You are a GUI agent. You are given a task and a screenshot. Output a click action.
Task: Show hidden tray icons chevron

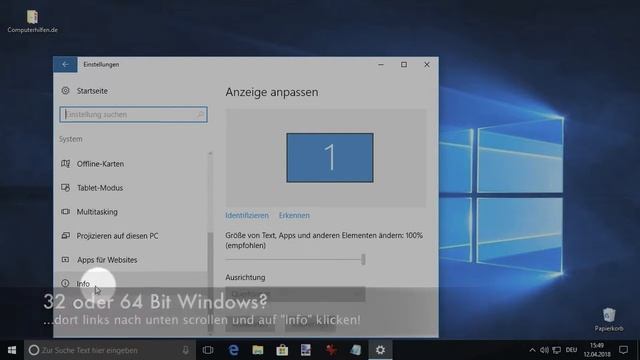point(532,350)
